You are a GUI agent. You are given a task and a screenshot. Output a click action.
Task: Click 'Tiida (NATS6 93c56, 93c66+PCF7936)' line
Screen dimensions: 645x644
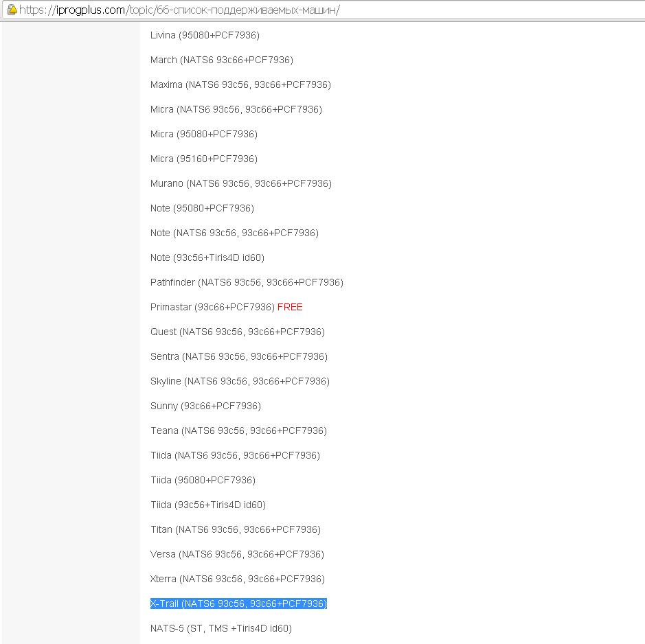(236, 455)
